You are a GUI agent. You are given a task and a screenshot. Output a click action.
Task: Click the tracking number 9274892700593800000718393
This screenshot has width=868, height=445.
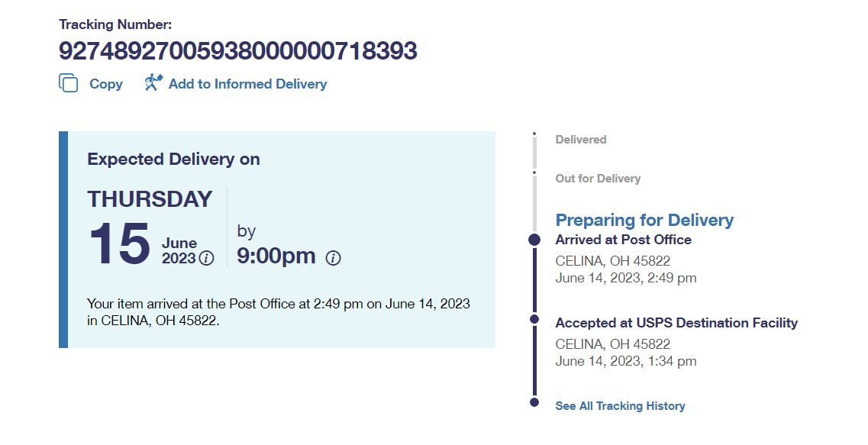[x=237, y=51]
